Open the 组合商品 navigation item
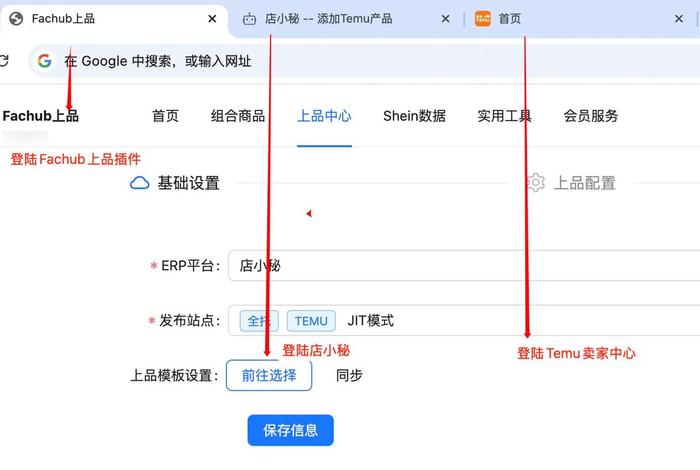The width and height of the screenshot is (700, 470). pyautogui.click(x=238, y=116)
